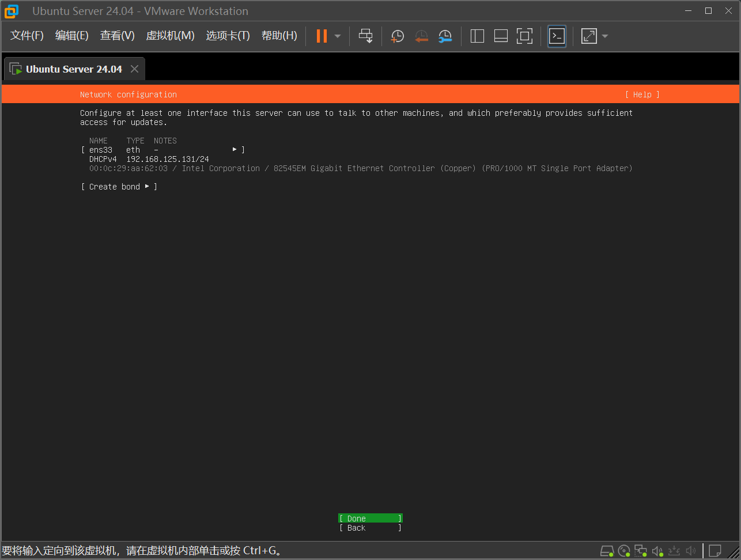Click the network adapter status bar icon

pos(641,551)
